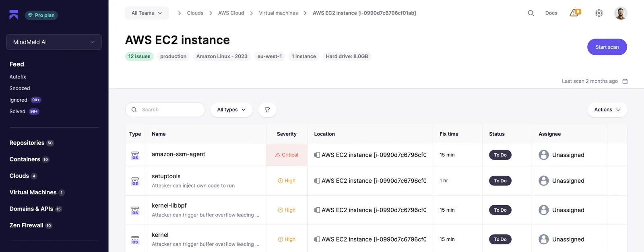Click location instance icon for kernel-libbpf
Image resolution: width=644 pixels, height=252 pixels.
[317, 210]
